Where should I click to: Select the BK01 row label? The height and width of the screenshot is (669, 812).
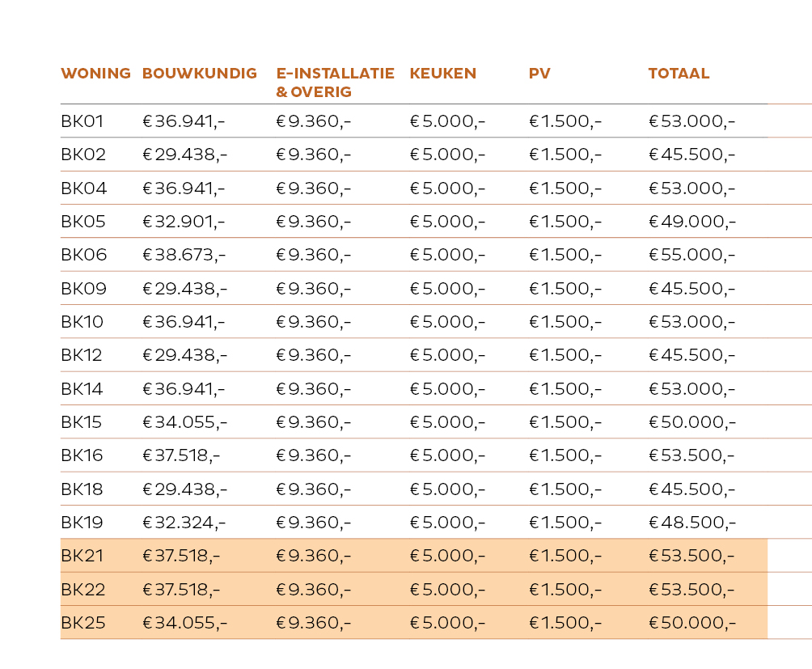point(82,122)
